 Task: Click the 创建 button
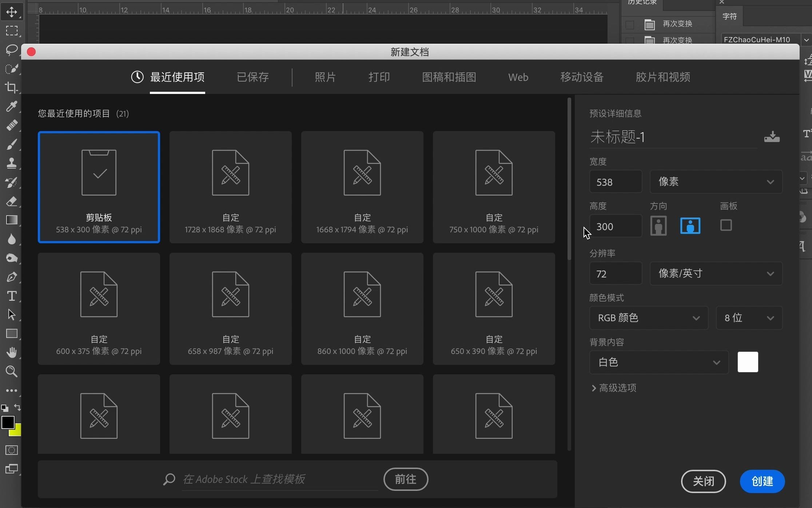click(762, 481)
